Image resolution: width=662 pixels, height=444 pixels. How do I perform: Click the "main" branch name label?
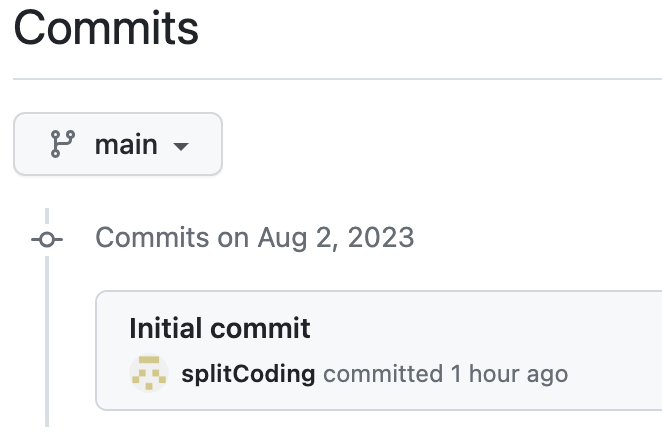[x=126, y=145]
